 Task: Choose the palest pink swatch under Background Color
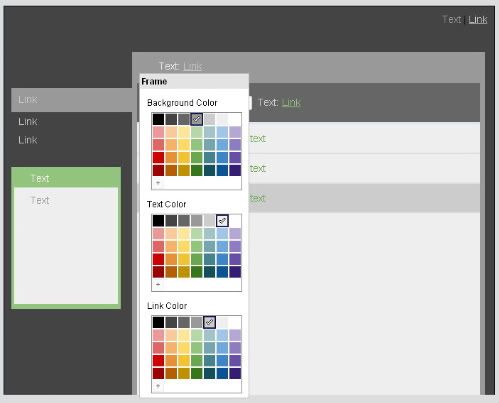pyautogui.click(x=158, y=132)
